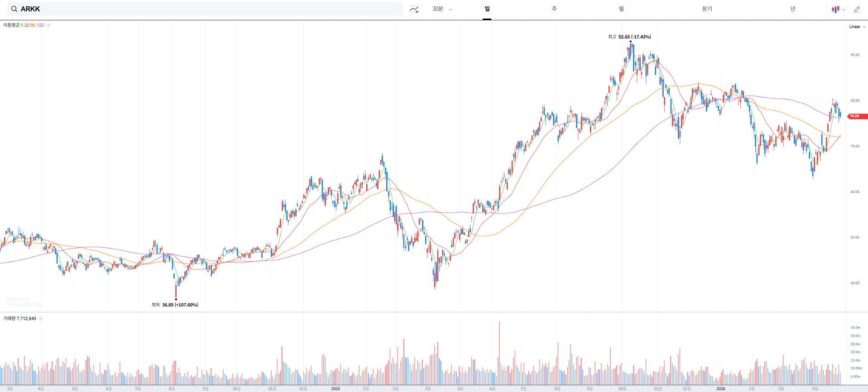Click the 60.00 price axis label

(855, 192)
